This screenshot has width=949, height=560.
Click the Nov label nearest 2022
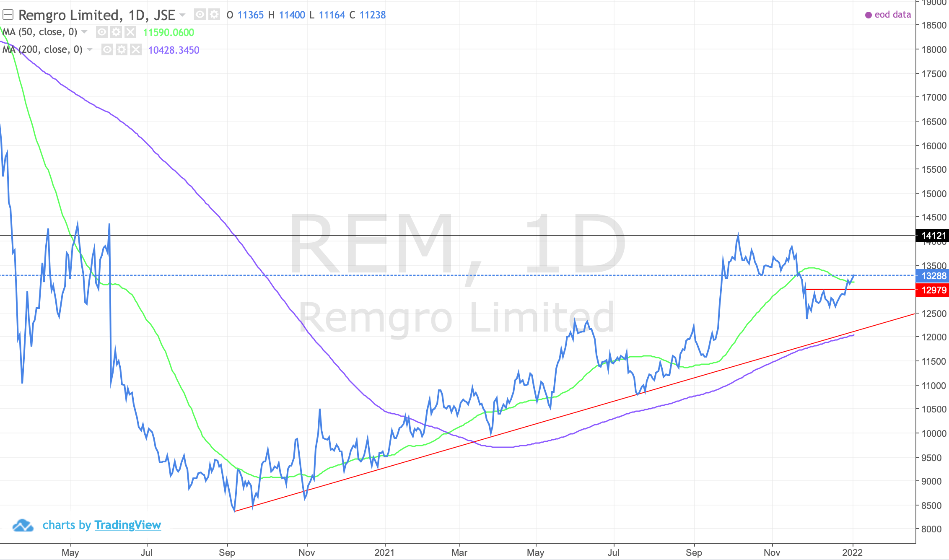772,552
